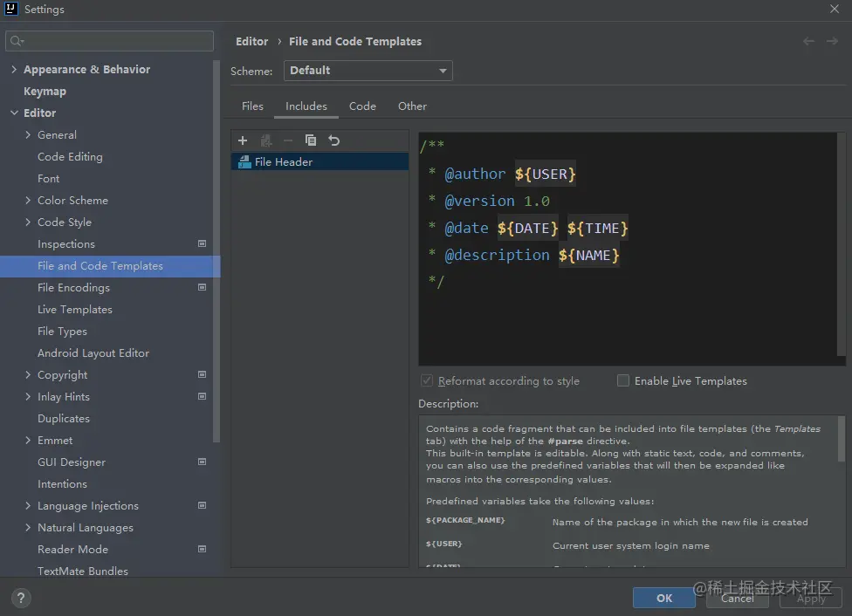Enable Live Templates checkbox
Screen dimensions: 852x616
[623, 380]
